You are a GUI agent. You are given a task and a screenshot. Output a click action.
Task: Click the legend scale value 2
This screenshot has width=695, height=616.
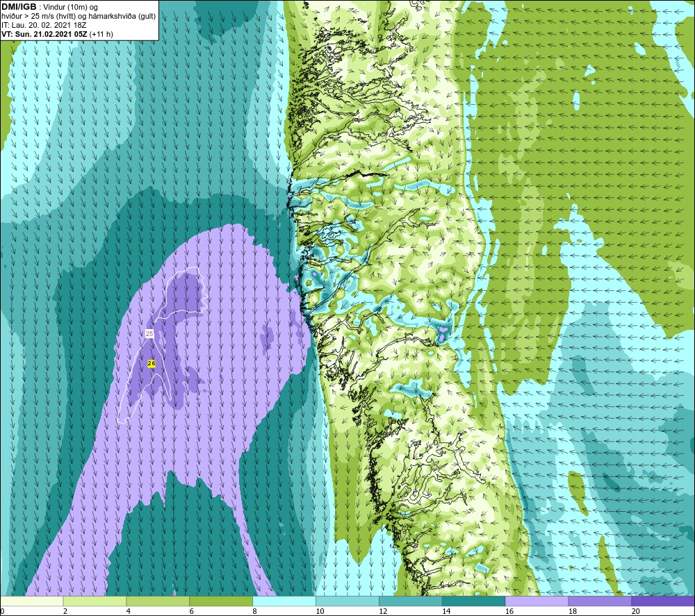[65, 611]
